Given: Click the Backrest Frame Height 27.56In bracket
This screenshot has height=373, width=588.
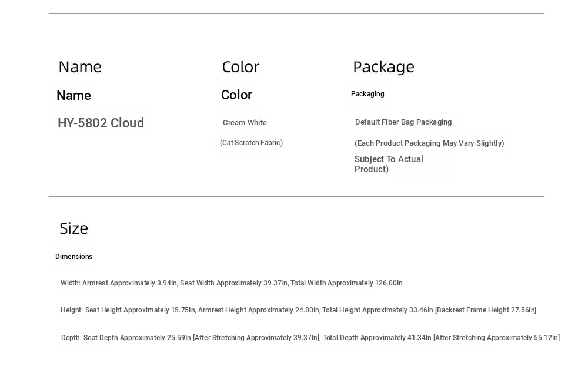Looking at the screenshot, I should pos(486,310).
